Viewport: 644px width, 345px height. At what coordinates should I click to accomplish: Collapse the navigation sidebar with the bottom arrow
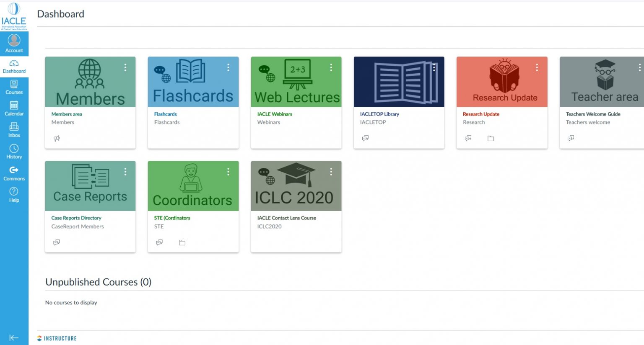[x=14, y=338]
